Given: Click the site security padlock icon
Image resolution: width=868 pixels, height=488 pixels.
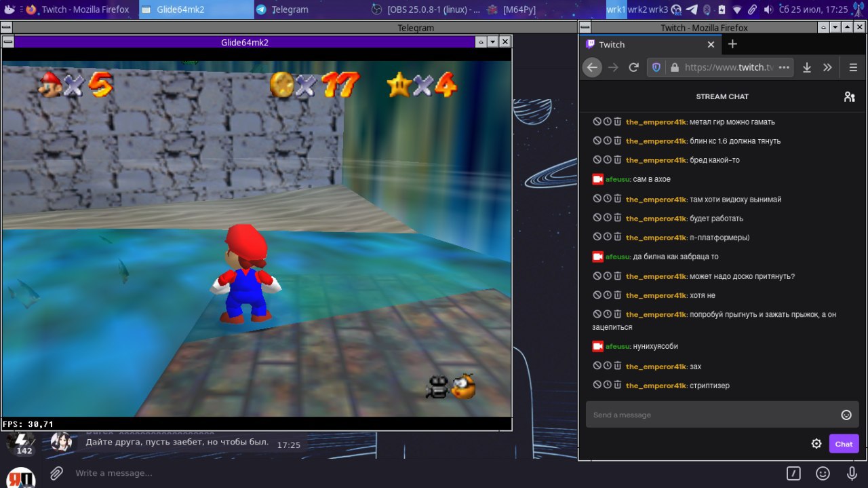Looking at the screenshot, I should click(674, 67).
